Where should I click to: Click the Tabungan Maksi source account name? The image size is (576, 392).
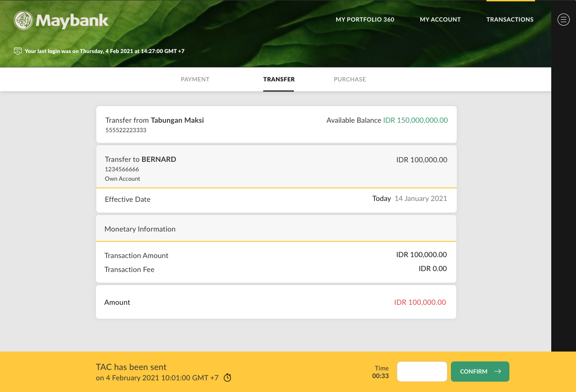tap(177, 120)
